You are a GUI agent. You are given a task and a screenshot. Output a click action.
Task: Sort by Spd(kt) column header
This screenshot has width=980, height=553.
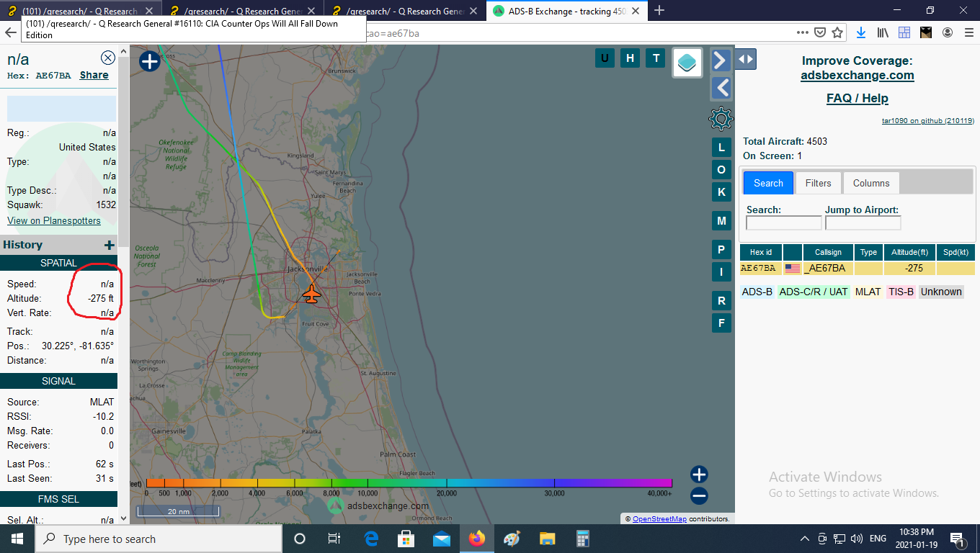[x=955, y=252]
